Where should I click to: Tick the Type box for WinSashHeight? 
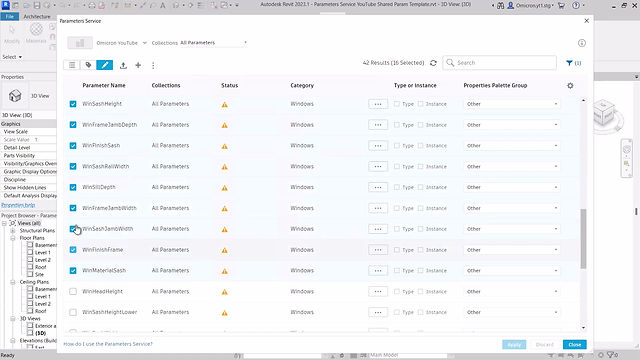click(397, 104)
